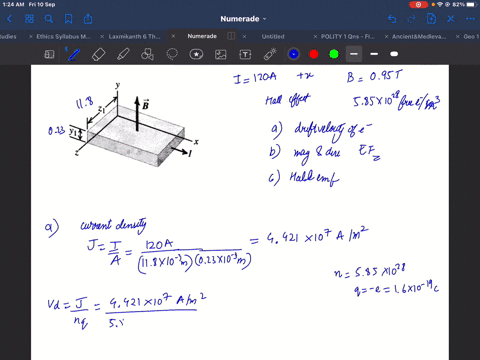Select the Laser pointer tool
The image size is (480, 360).
[x=270, y=54]
